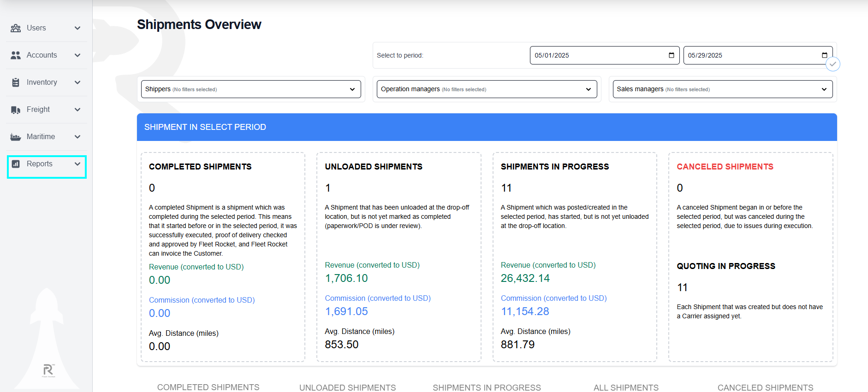Screen dimensions: 868x392
Task: Click unloaded revenue value 1,706.10
Action: click(346, 278)
